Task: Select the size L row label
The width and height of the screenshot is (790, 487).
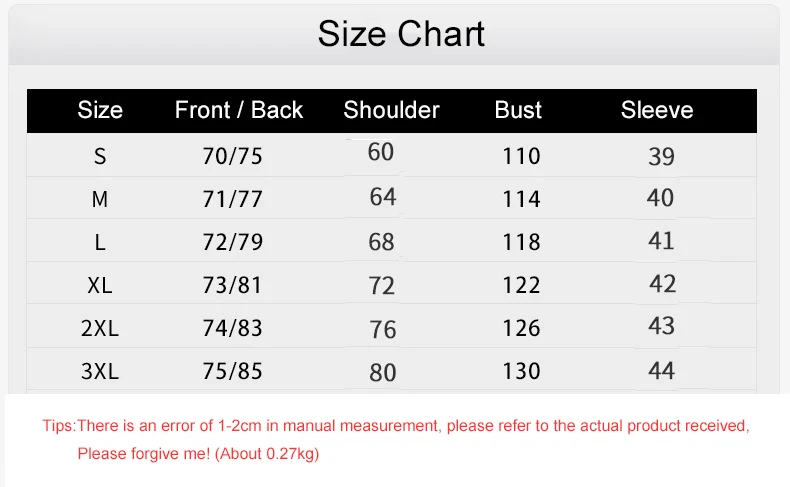Action: point(100,242)
